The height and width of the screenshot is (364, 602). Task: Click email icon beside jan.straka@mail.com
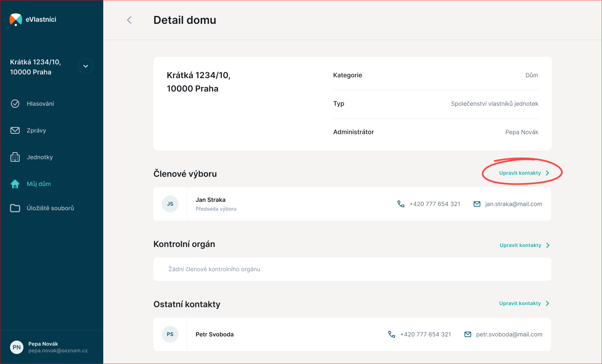[477, 204]
